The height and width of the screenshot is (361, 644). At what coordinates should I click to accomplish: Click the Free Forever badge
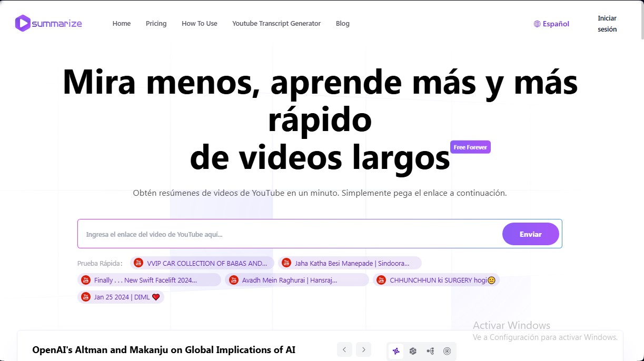click(x=470, y=147)
